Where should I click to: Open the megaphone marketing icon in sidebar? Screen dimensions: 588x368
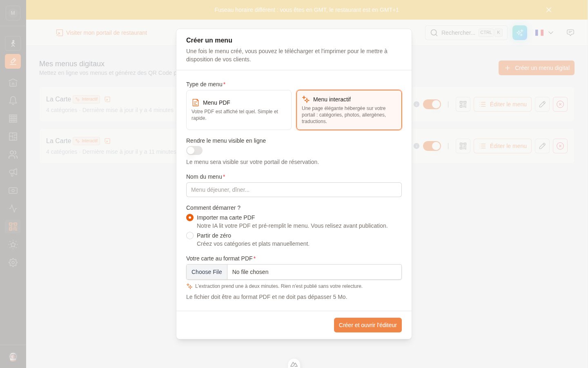[13, 173]
